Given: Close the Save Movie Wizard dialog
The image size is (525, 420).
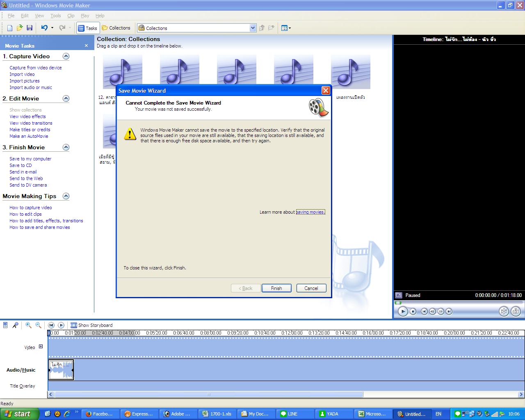Looking at the screenshot, I should [326, 91].
